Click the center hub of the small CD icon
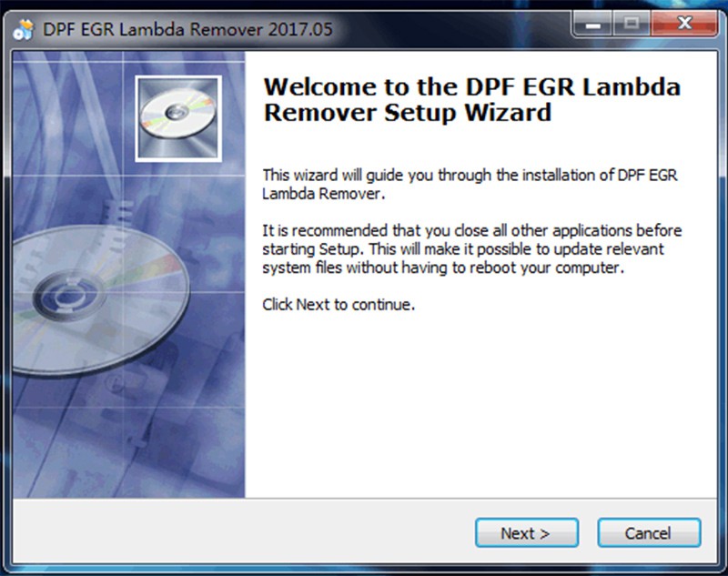The image size is (728, 576). coord(177,112)
